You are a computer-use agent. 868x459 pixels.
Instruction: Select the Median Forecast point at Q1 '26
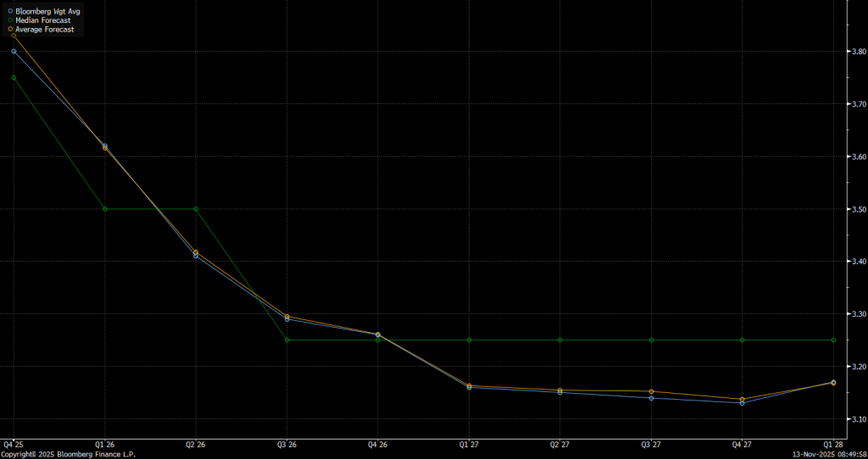pos(105,208)
